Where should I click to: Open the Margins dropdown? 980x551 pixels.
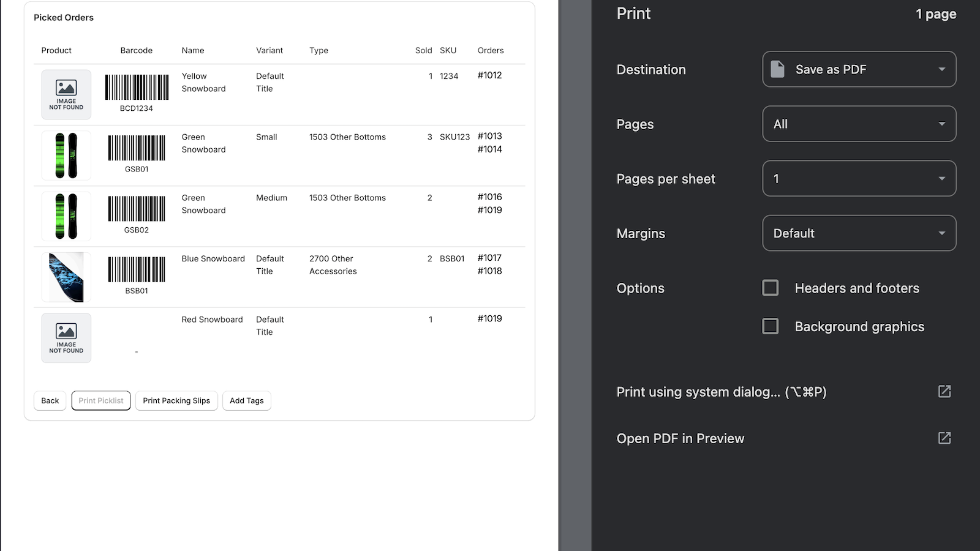(x=858, y=233)
